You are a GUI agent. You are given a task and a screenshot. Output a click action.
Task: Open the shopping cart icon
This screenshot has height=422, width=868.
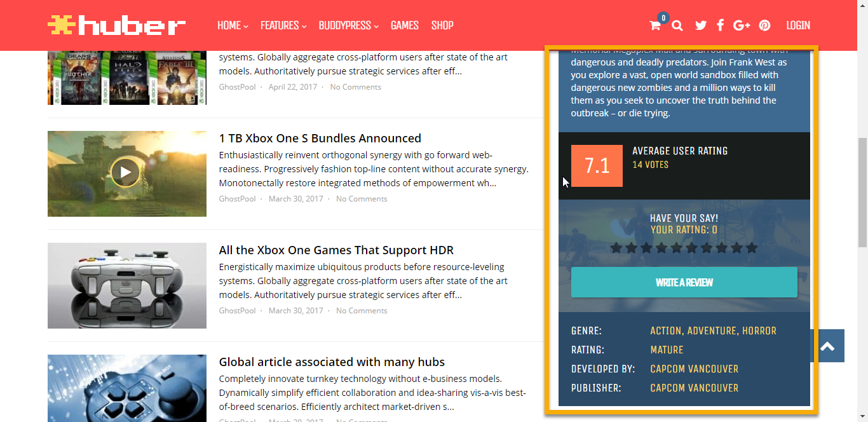pos(654,25)
